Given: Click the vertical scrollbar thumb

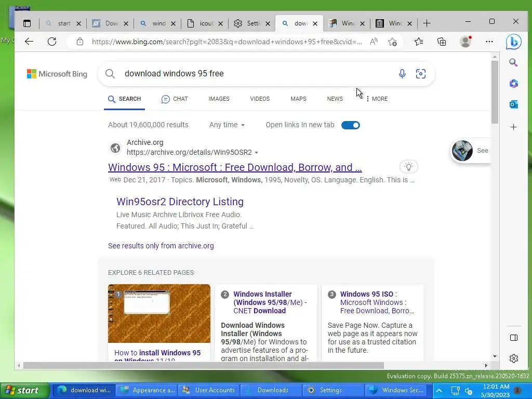Looking at the screenshot, I should (x=495, y=92).
